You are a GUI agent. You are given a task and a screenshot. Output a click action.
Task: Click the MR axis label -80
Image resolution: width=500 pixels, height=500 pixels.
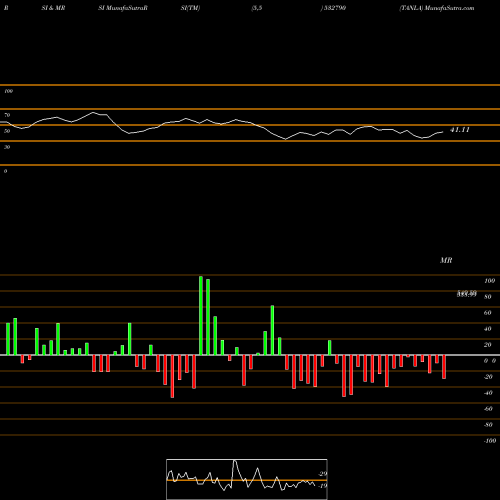[488, 425]
